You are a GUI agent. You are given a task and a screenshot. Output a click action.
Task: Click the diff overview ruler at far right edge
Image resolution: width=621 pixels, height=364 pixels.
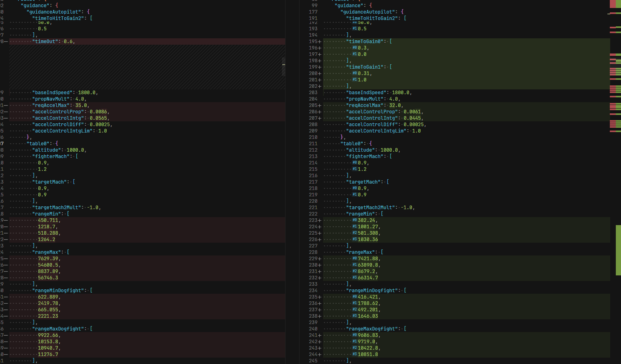[x=615, y=182]
